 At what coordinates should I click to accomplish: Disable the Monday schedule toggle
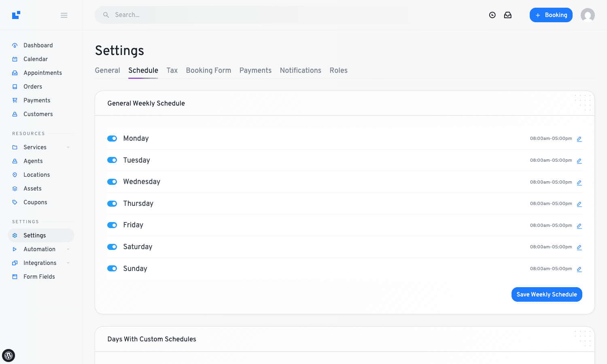[x=112, y=138]
